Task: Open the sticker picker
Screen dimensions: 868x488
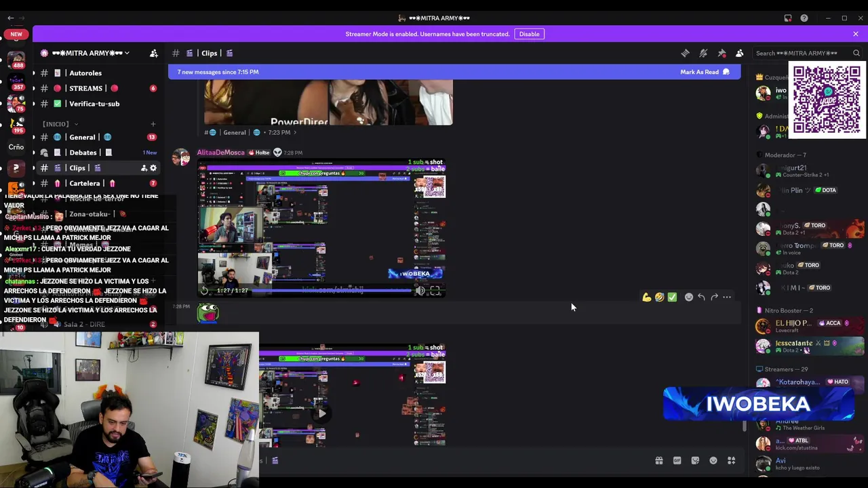Action: coord(695,461)
